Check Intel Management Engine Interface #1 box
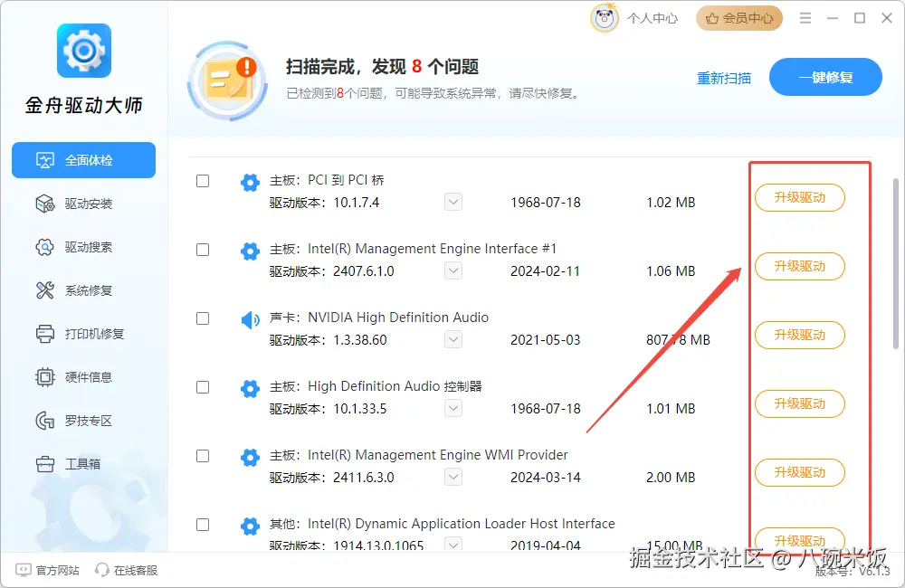The height and width of the screenshot is (588, 905). click(203, 250)
